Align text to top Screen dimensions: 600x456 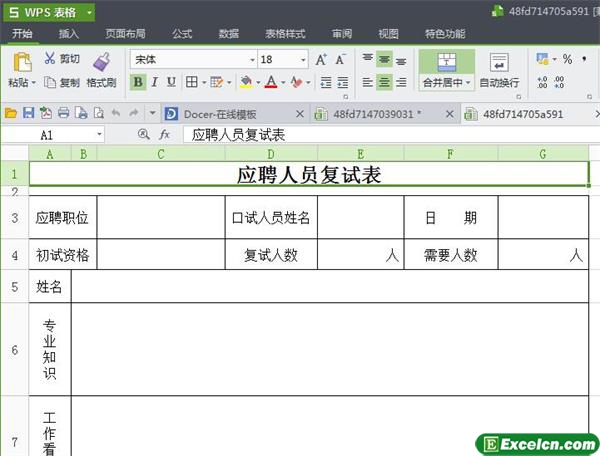[367, 59]
